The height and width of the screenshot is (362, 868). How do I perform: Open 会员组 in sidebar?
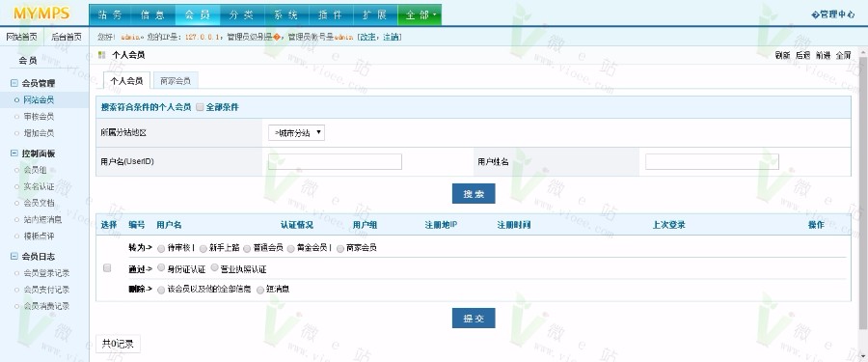click(36, 171)
